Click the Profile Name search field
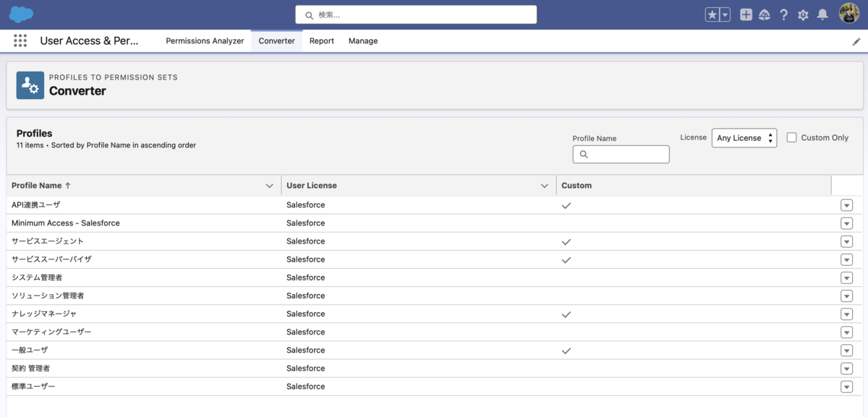868x417 pixels. [621, 154]
